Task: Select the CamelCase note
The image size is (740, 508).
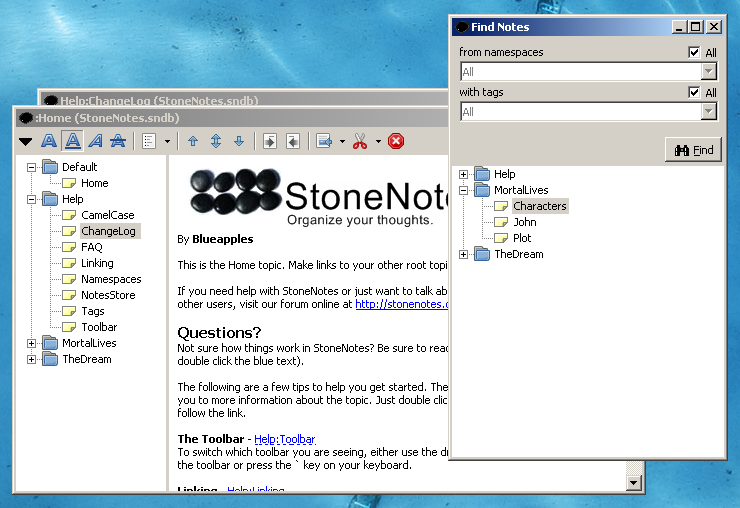Action: tap(108, 215)
